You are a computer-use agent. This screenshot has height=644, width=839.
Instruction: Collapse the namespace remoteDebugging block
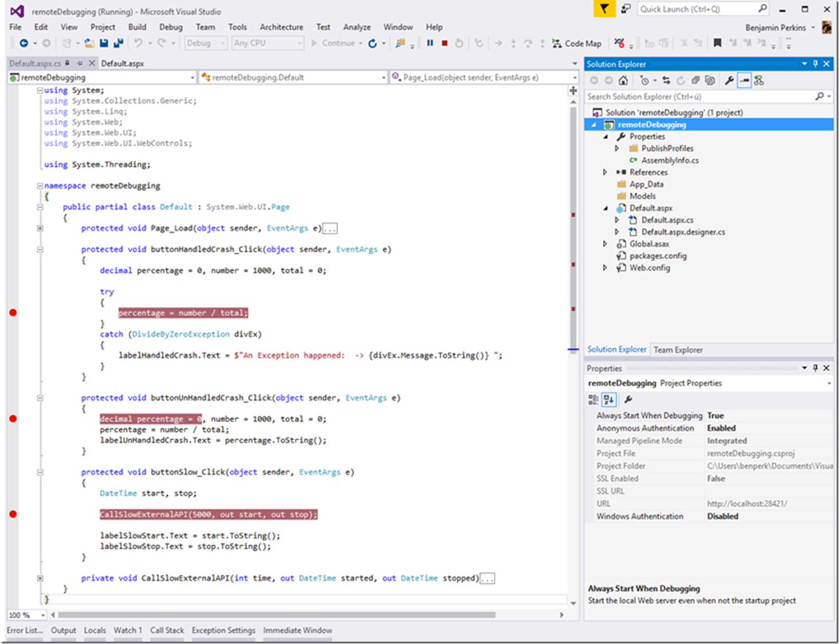(40, 186)
